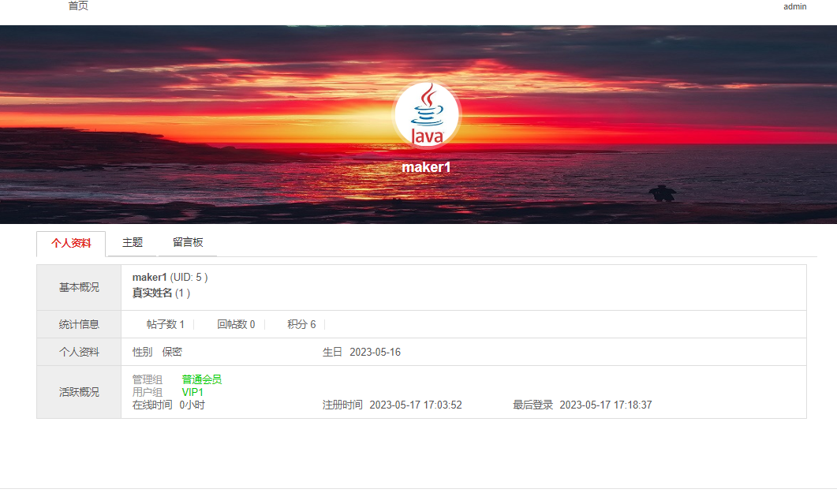Open the admin account link

click(x=795, y=6)
